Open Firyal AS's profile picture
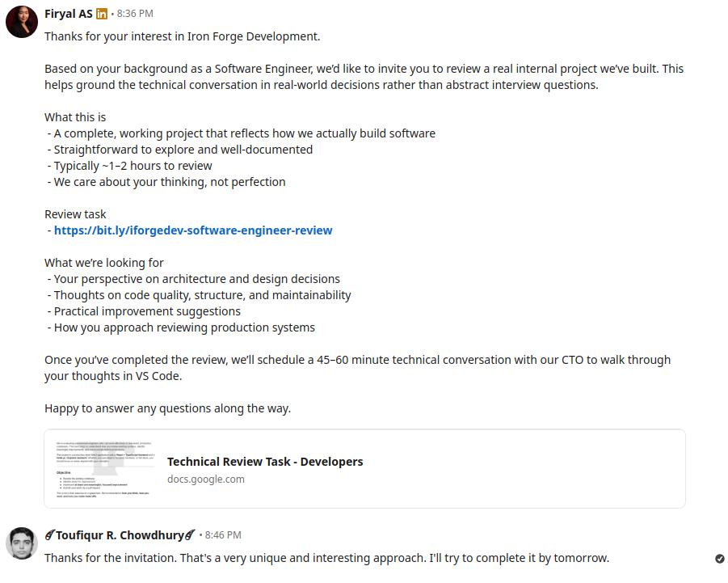The height and width of the screenshot is (583, 728). point(21,22)
